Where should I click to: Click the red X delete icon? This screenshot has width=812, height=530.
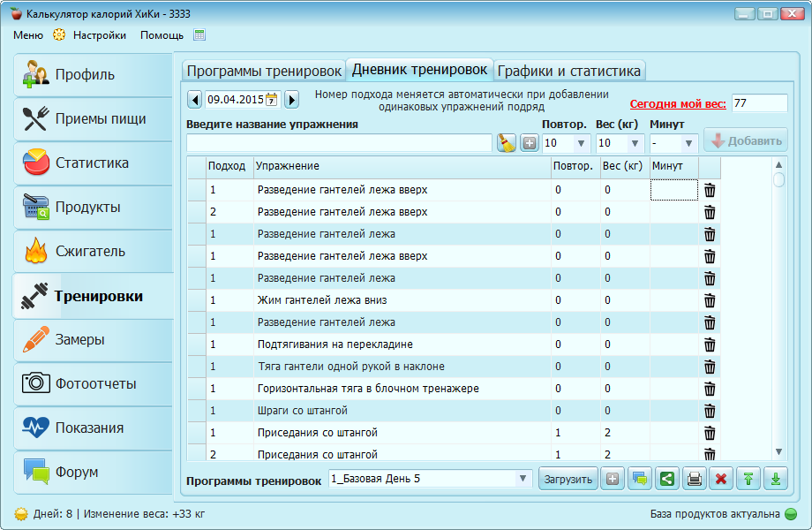[721, 479]
